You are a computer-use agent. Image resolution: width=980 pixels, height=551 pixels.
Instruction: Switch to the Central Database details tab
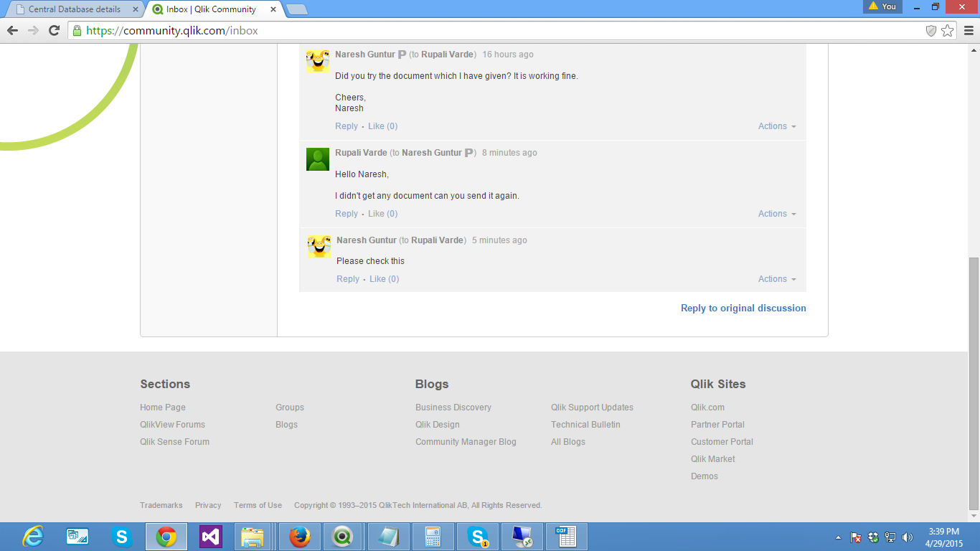75,9
